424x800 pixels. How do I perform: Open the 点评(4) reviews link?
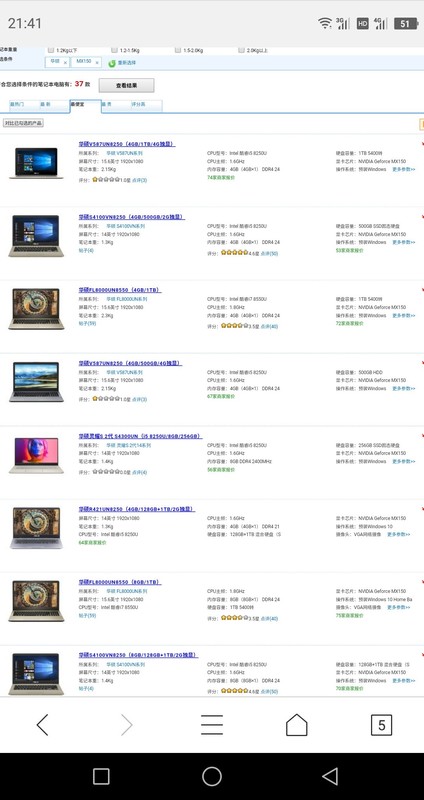tap(139, 472)
